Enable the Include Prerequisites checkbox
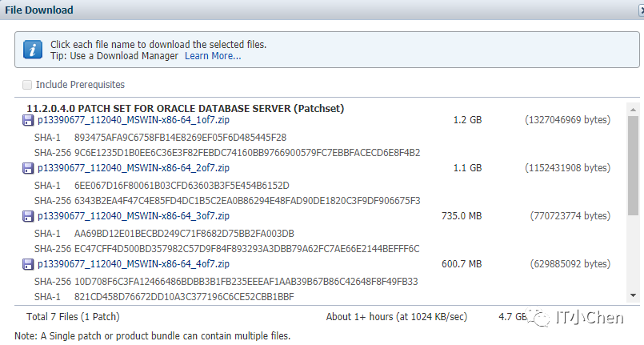This screenshot has width=644, height=345. pyautogui.click(x=28, y=84)
